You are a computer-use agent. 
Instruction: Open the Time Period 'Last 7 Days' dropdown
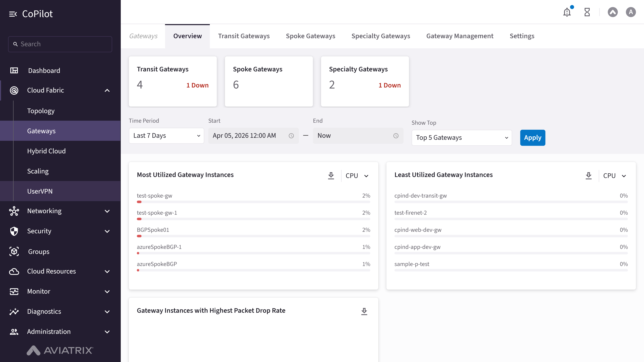[x=167, y=136]
